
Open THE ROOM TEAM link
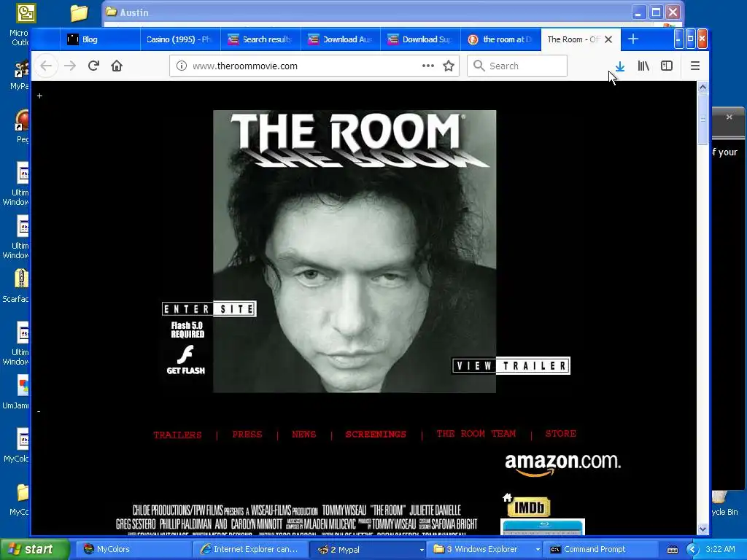(476, 434)
